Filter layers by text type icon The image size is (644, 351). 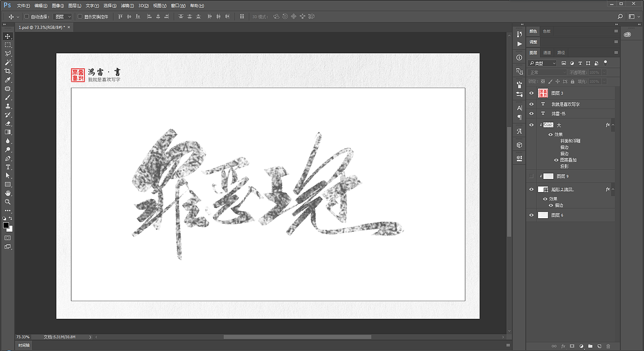point(580,63)
